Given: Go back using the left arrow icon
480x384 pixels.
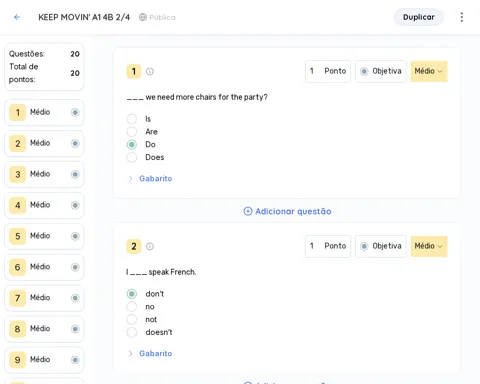Looking at the screenshot, I should pyautogui.click(x=17, y=17).
